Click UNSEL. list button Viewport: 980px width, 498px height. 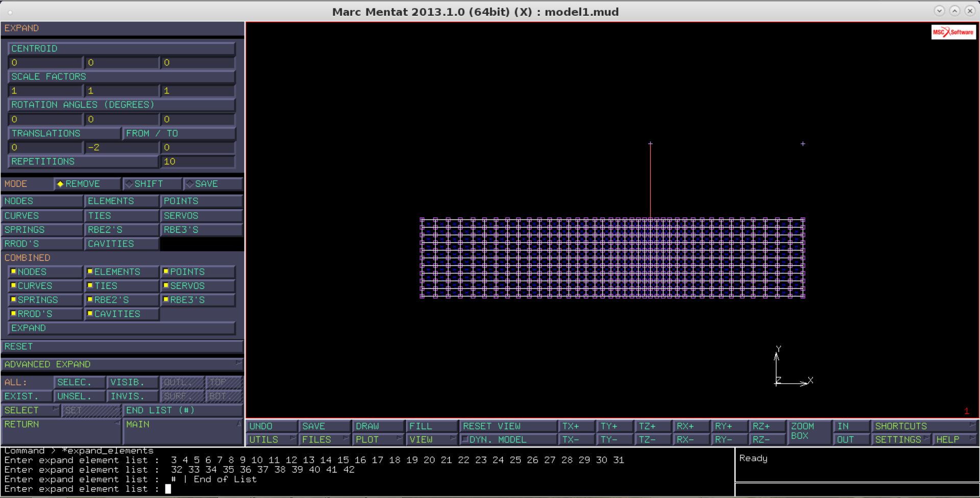[80, 396]
